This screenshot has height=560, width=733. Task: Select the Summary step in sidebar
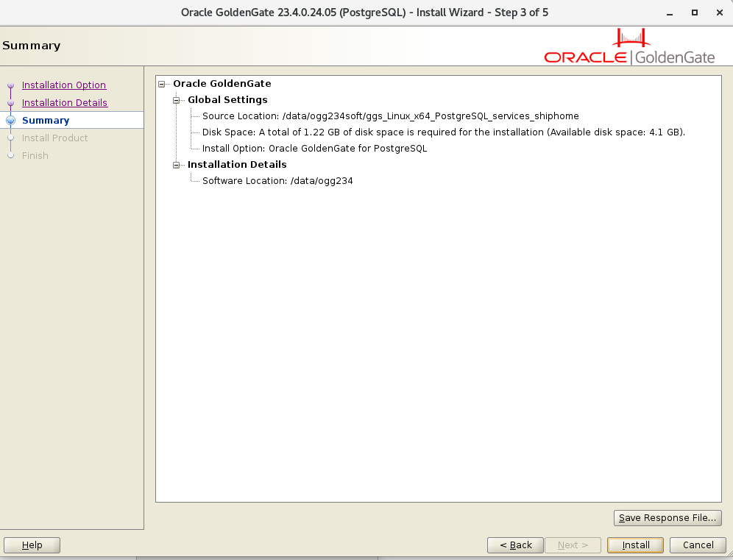tap(46, 121)
